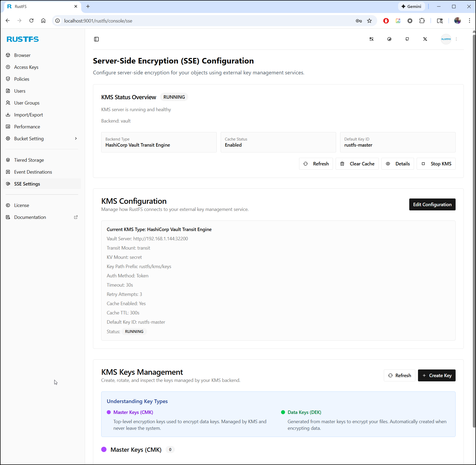The height and width of the screenshot is (465, 476).
Task: Open Access Keys in sidebar
Action: 26,67
